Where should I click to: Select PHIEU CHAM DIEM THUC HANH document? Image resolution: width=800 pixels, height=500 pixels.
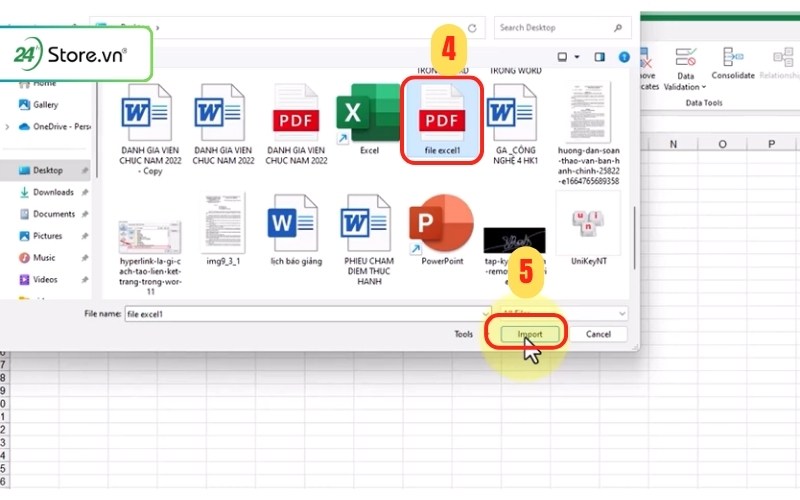pos(369,240)
